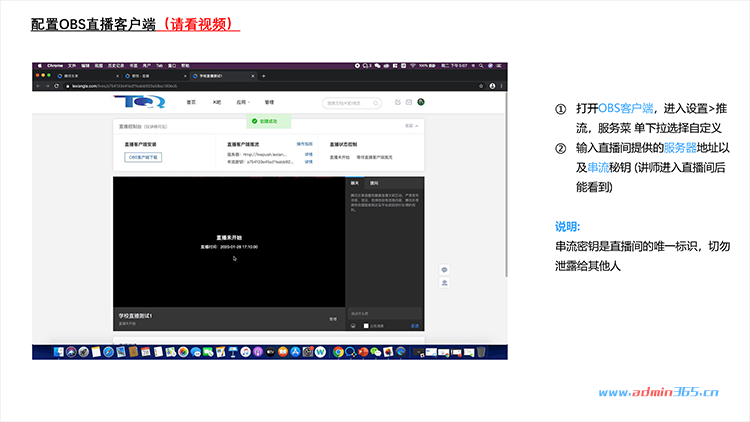
Task: Open the App Store from the Dock
Action: (295, 352)
